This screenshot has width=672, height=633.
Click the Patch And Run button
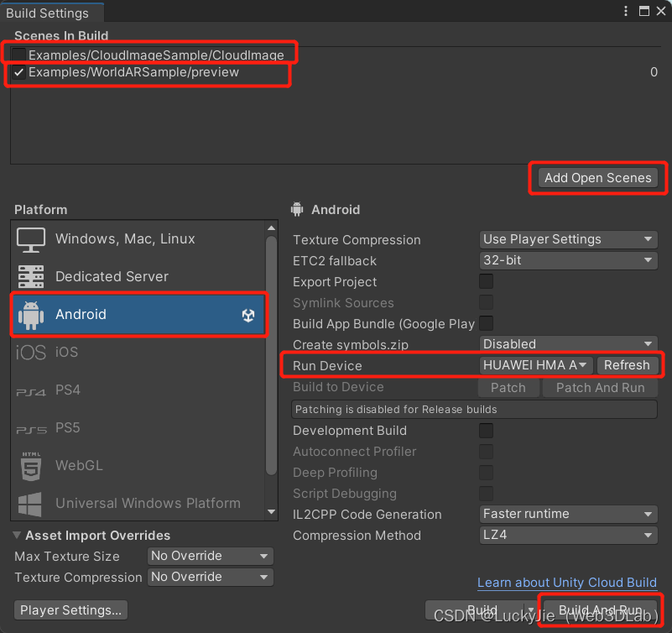click(600, 388)
